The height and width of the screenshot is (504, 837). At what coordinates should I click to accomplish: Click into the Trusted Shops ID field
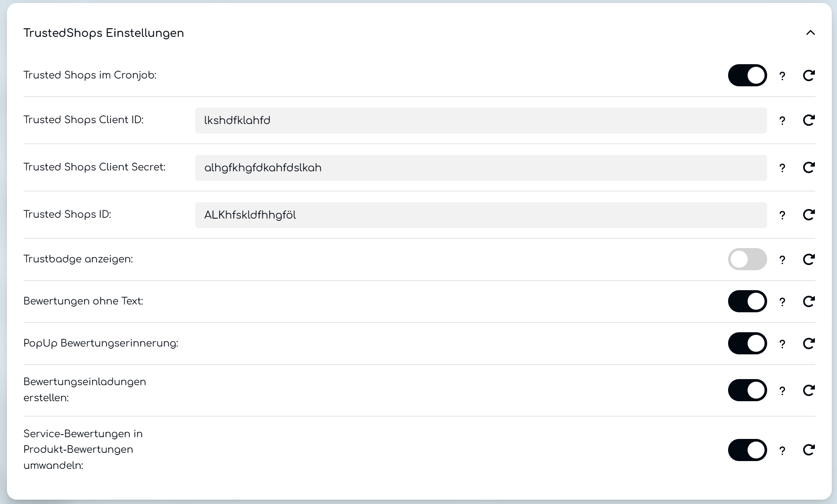(480, 215)
